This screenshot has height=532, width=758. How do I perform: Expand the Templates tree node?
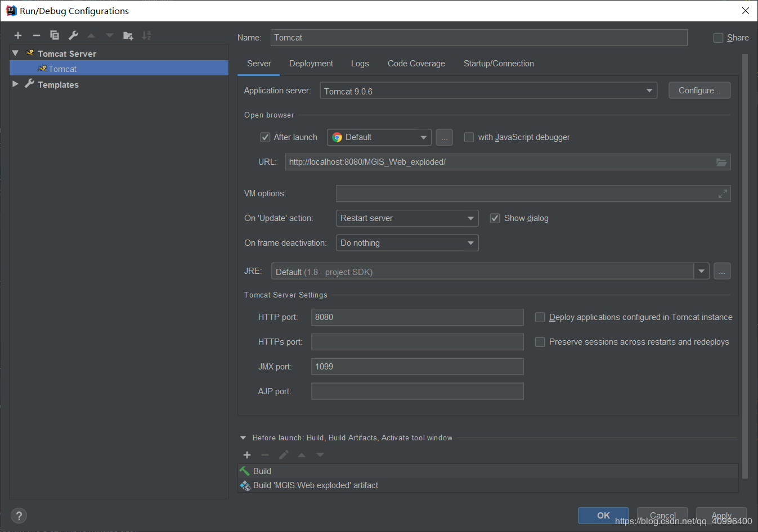point(15,84)
